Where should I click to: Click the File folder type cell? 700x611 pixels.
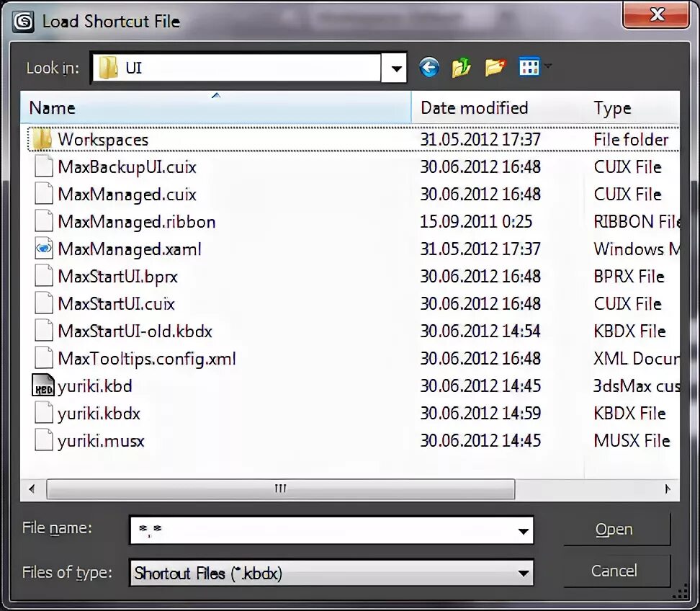tap(631, 139)
